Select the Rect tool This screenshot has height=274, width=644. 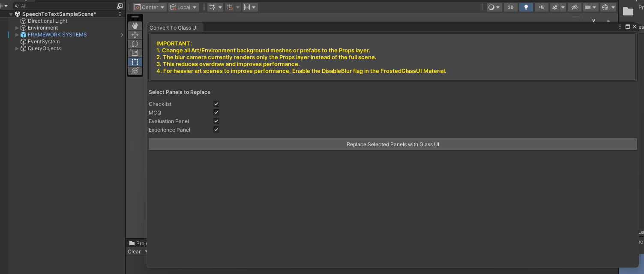click(135, 62)
